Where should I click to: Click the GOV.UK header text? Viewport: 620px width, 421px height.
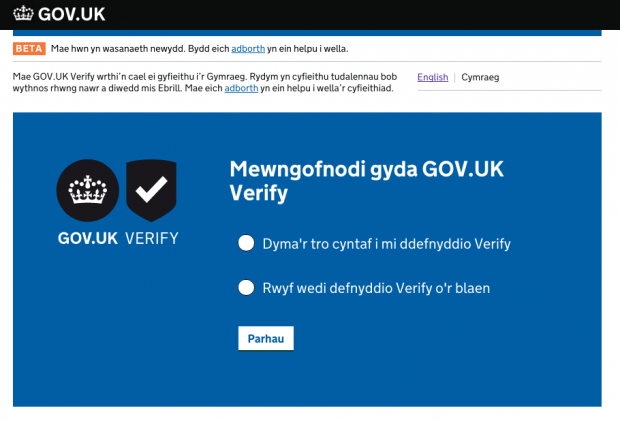pyautogui.click(x=72, y=15)
